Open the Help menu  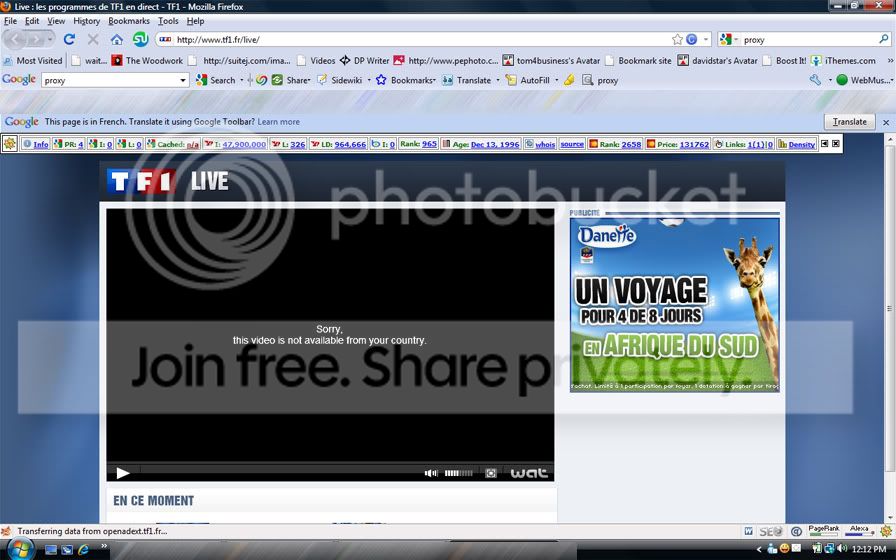pos(195,21)
